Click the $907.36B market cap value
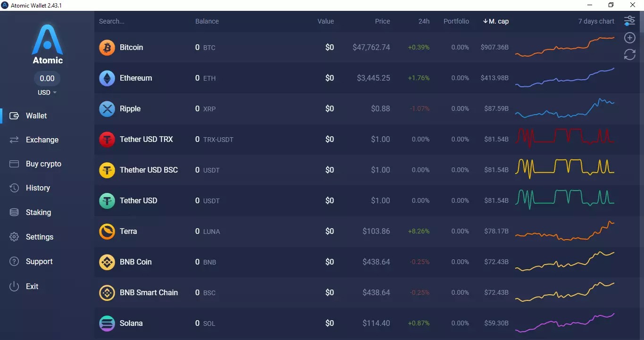 coord(494,47)
